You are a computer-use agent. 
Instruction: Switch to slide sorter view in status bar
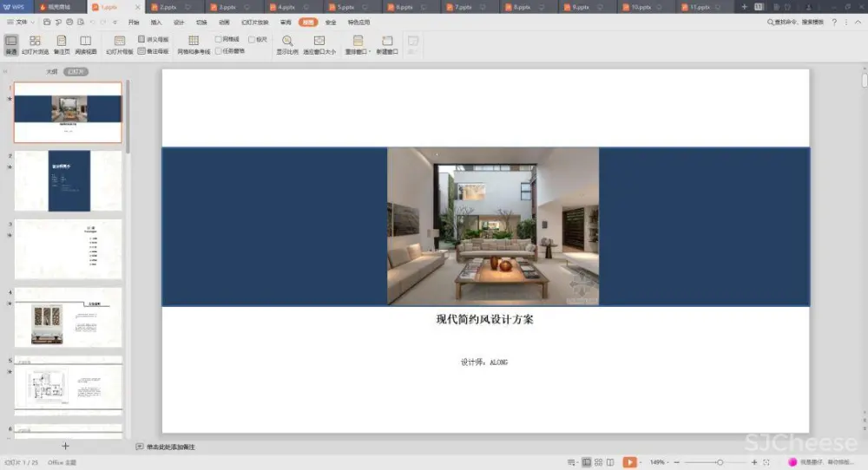point(598,462)
